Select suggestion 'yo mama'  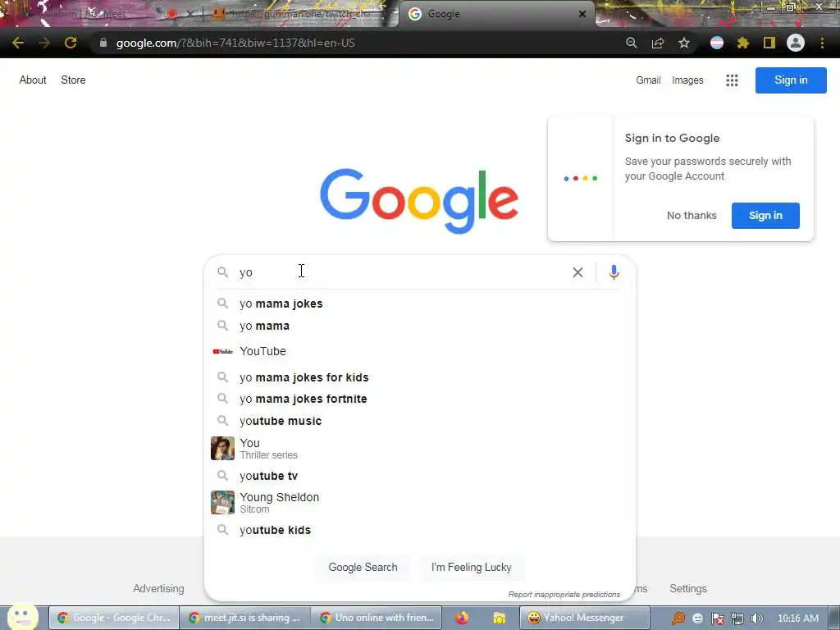419,326
